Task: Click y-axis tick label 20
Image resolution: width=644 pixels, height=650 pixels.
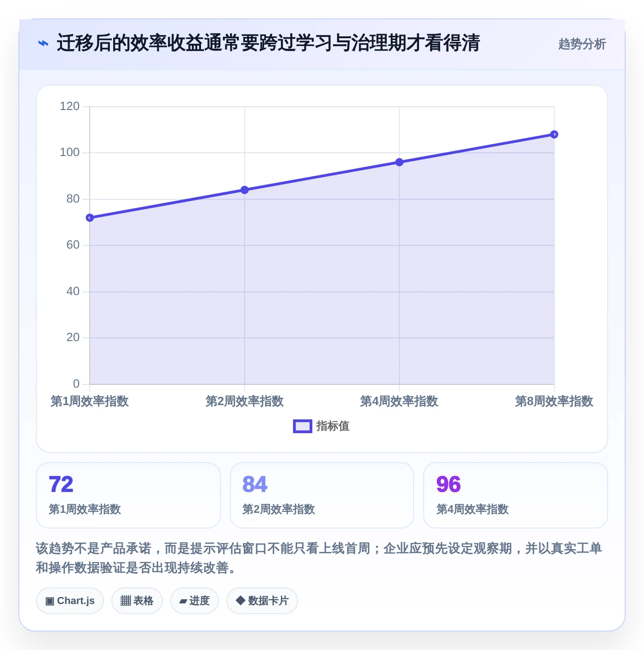Action: [73, 337]
